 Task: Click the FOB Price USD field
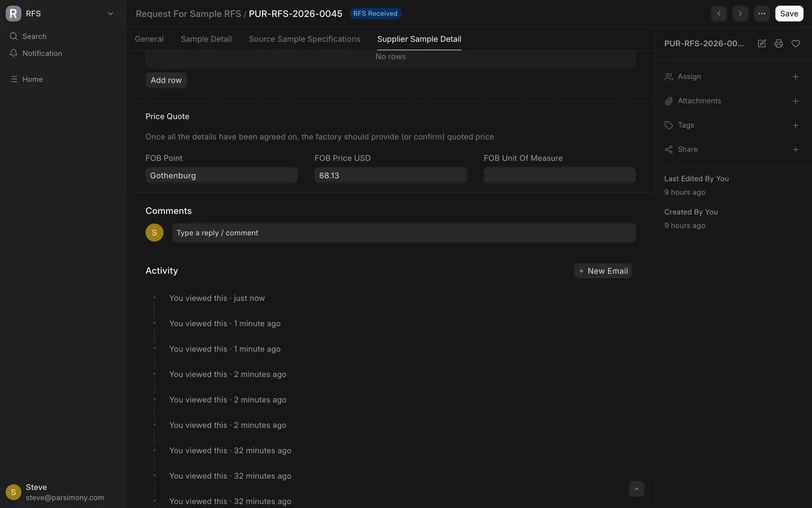tap(391, 175)
